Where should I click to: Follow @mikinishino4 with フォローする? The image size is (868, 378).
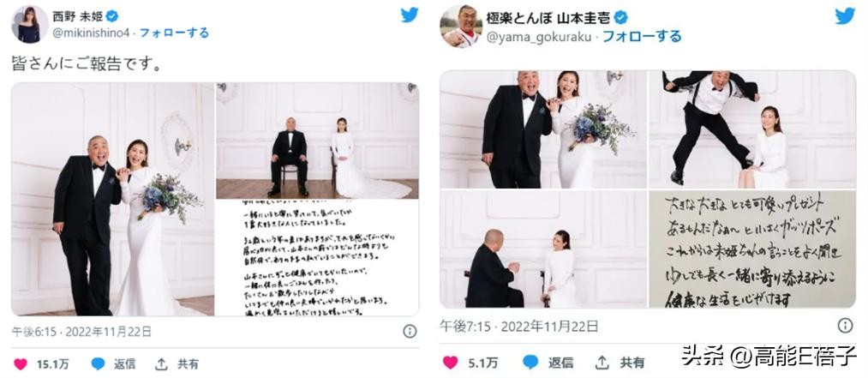pyautogui.click(x=174, y=33)
